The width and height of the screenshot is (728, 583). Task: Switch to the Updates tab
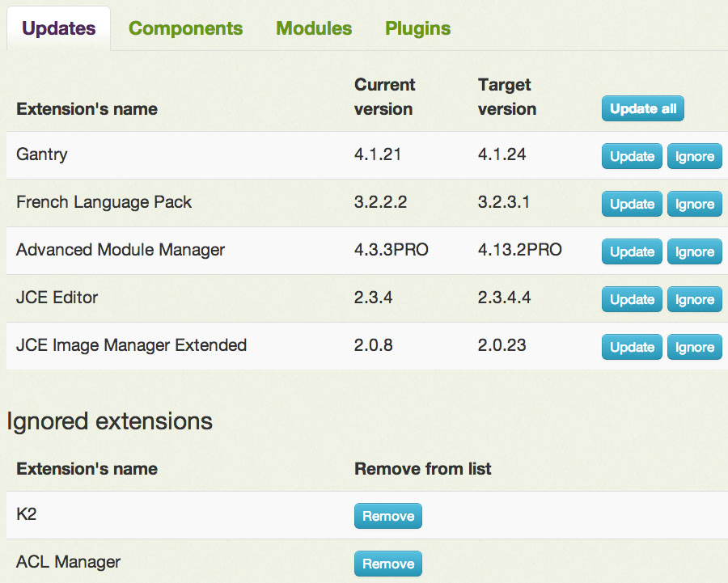pos(58,28)
